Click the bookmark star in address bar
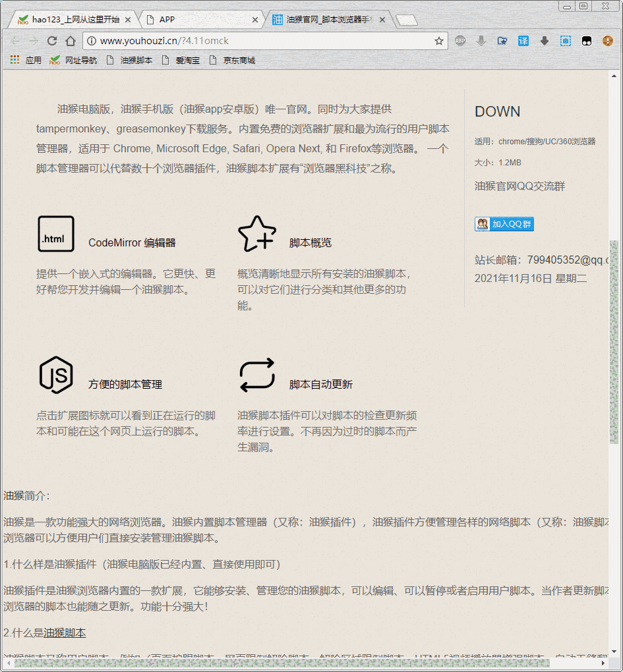 [x=439, y=41]
